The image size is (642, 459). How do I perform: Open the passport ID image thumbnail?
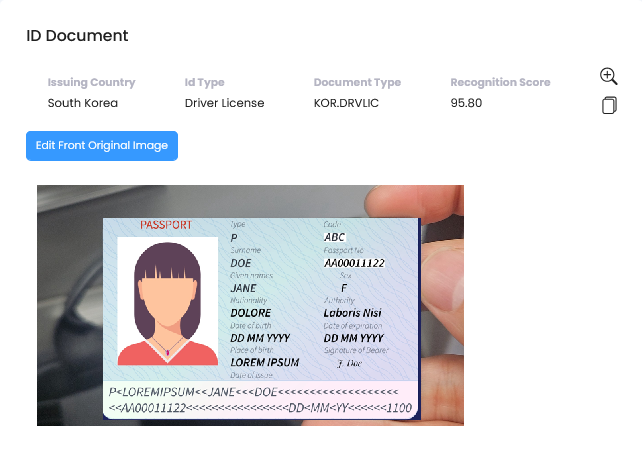coord(250,305)
